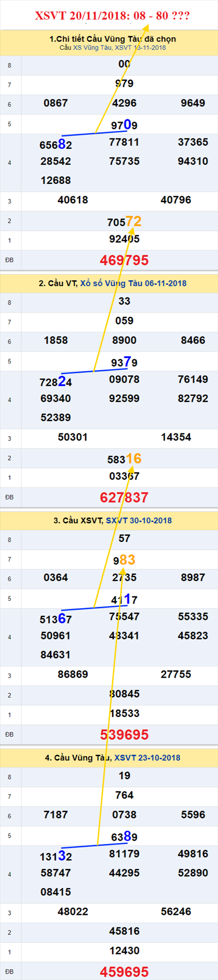Select the number 9709 in prize 5
This screenshot has width=218, height=980.
click(124, 124)
